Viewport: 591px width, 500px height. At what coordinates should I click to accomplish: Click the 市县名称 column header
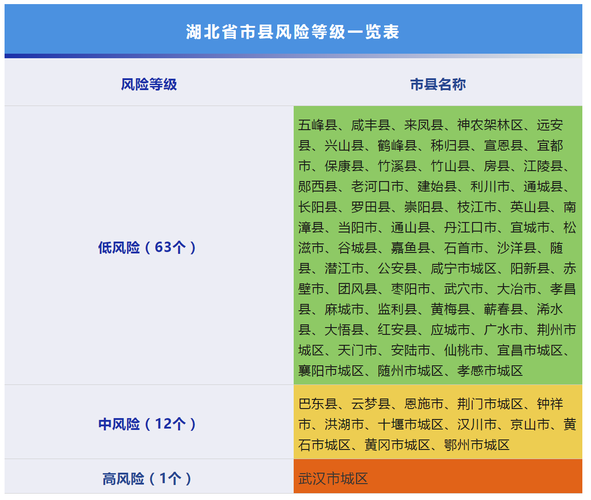point(438,84)
